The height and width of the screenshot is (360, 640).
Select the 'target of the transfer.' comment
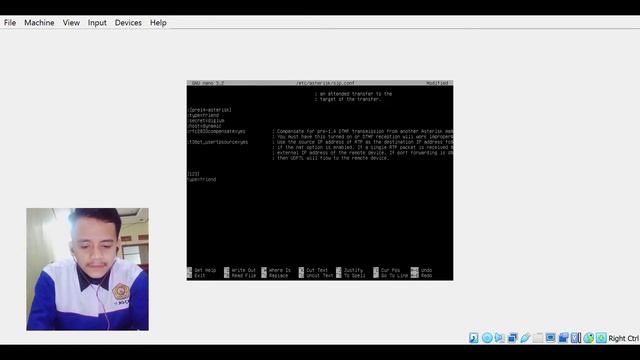point(348,99)
